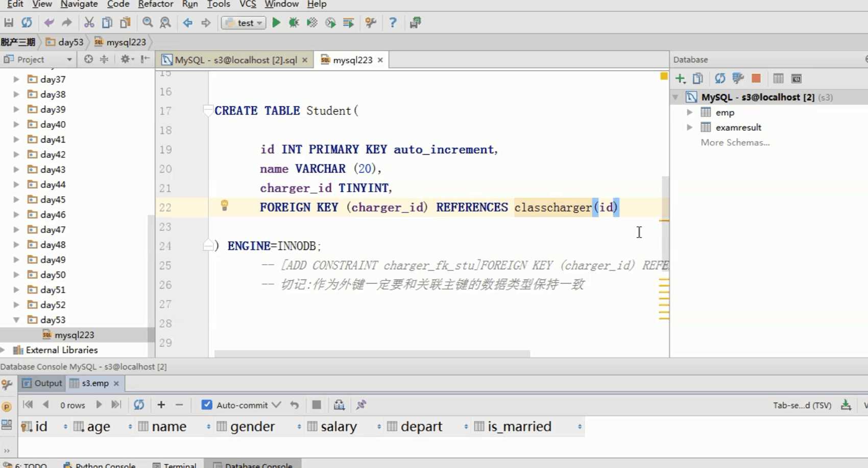Click the Replace toolbar icon
The width and height of the screenshot is (868, 468).
(x=165, y=22)
